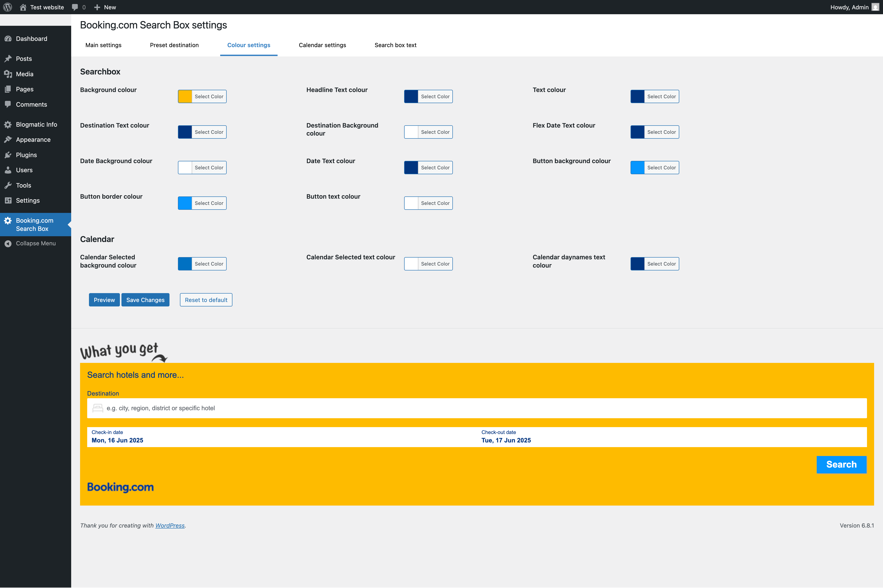
Task: Click the Users person icon
Action: pos(8,170)
